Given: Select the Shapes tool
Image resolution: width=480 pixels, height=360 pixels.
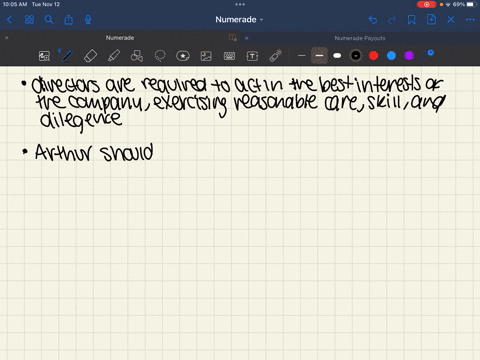Looking at the screenshot, I should coord(137,56).
